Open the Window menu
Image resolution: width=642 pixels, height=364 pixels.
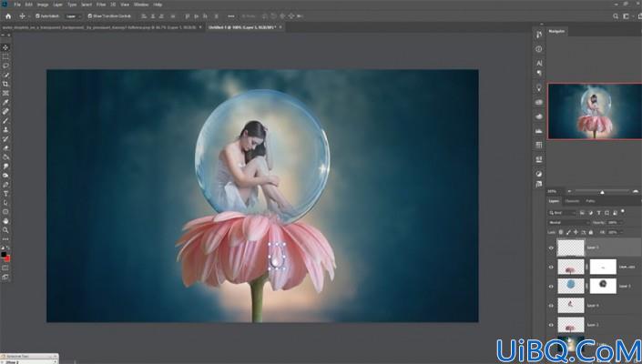coord(141,5)
